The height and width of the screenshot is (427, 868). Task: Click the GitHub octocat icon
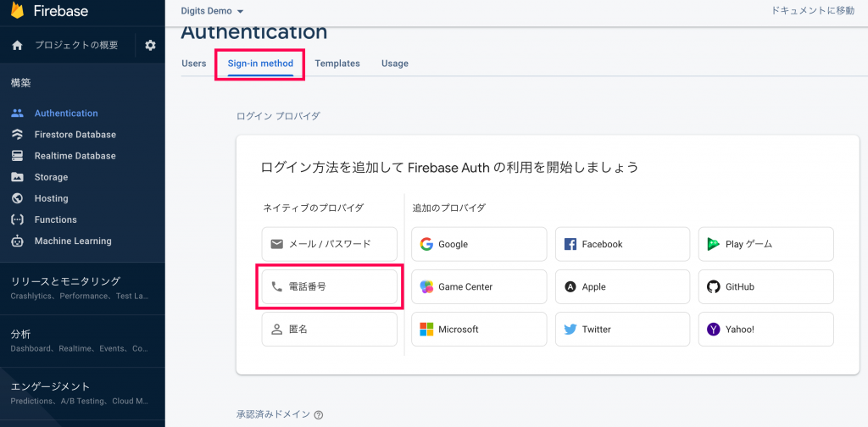[x=714, y=287]
